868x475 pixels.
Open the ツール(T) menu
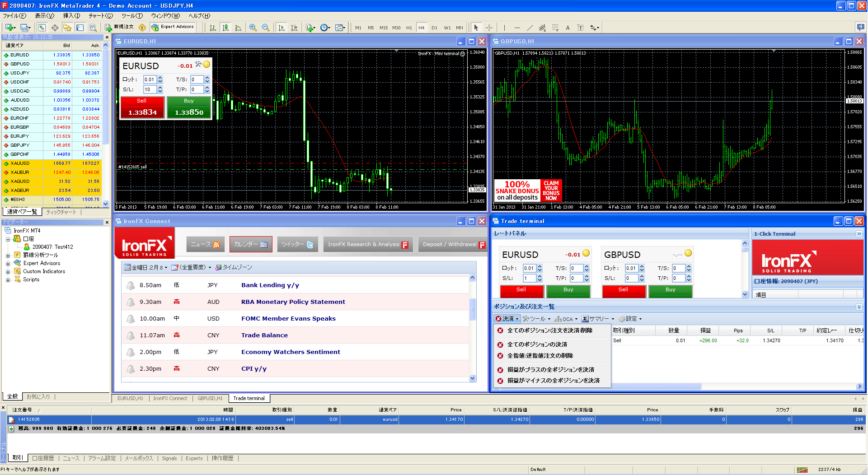click(x=131, y=15)
